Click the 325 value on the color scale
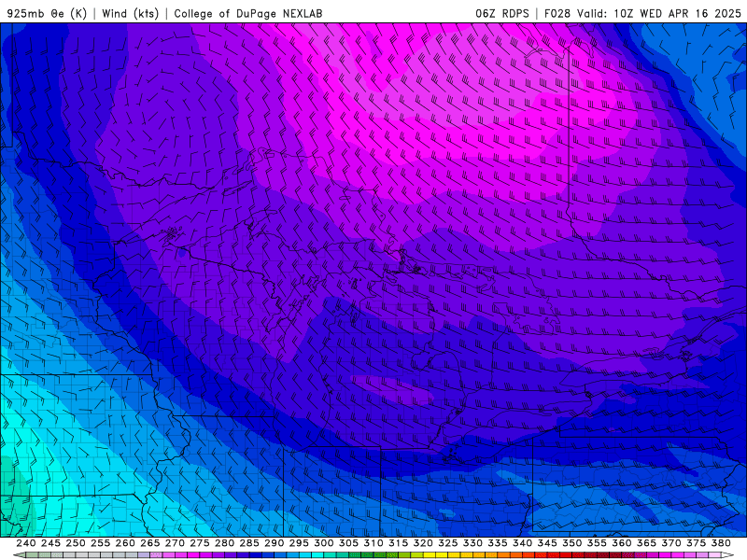 pyautogui.click(x=447, y=543)
